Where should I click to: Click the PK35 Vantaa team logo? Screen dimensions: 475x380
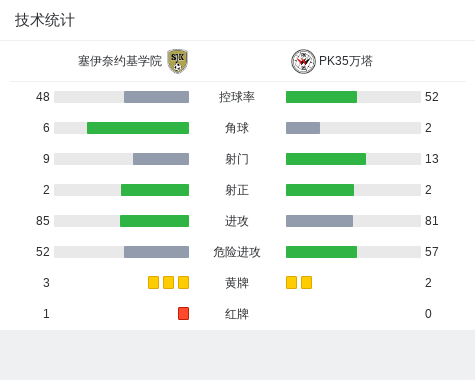(x=303, y=61)
